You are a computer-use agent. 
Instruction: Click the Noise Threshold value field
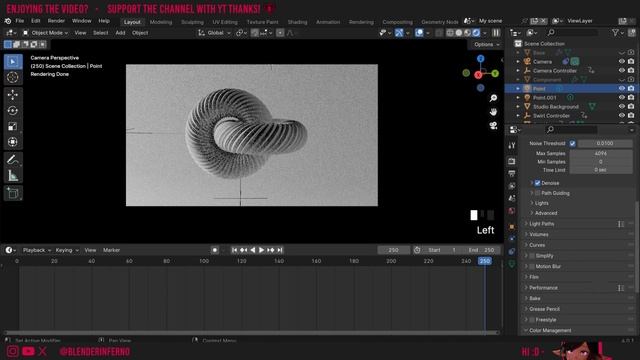605,143
